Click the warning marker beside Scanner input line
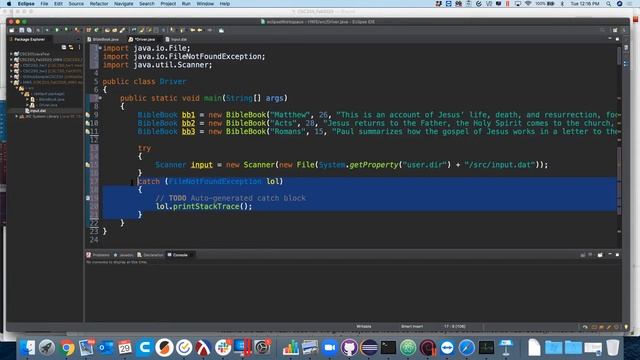The height and width of the screenshot is (360, 640). [88, 165]
